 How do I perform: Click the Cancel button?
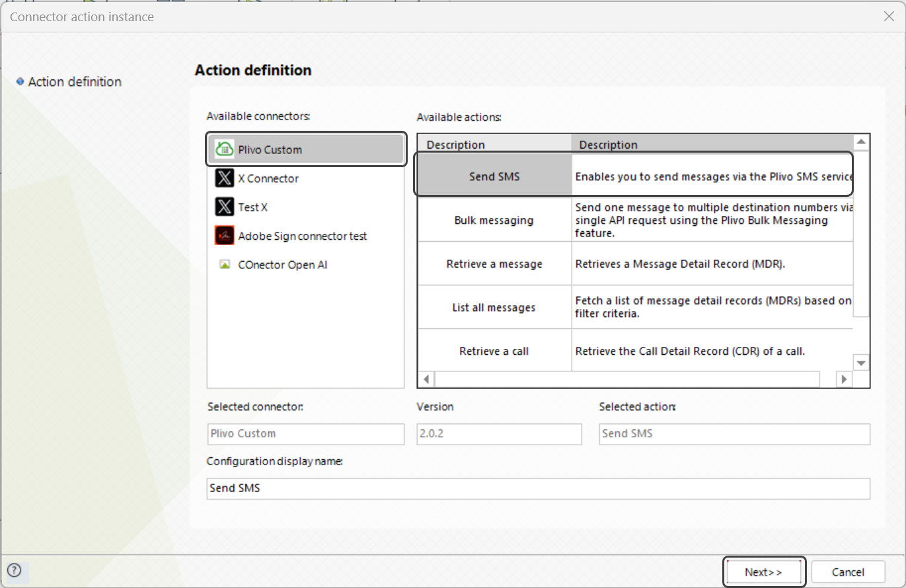point(848,572)
